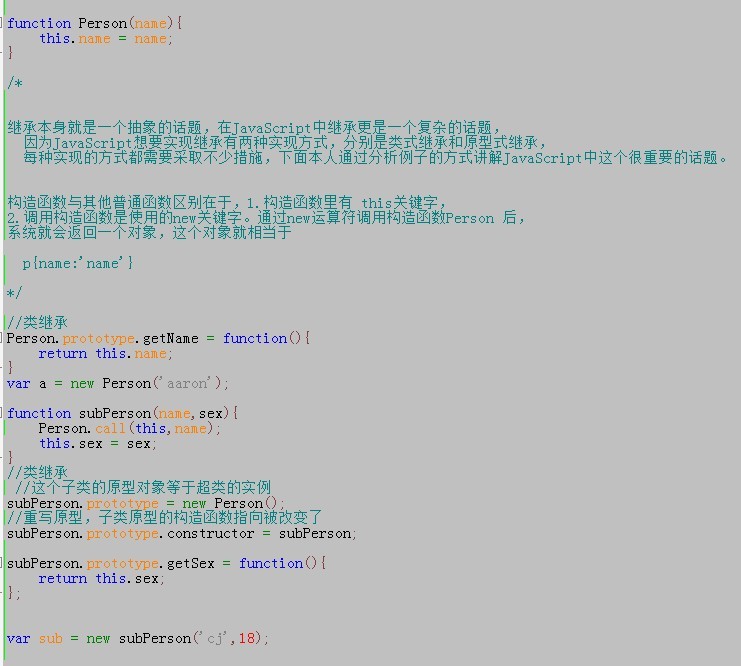Click the "var a = new Person('aaron');" line
Screen dimensions: 741x666
click(x=118, y=383)
